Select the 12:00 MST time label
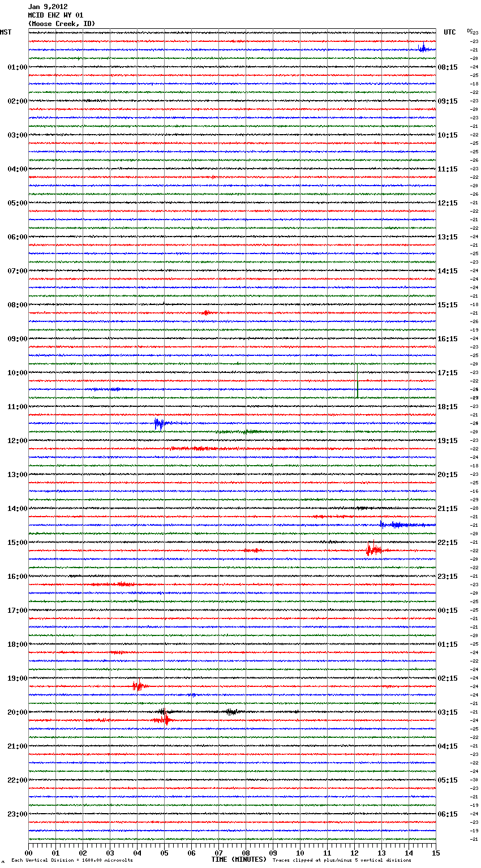The width and height of the screenshot is (481, 868). 18,441
